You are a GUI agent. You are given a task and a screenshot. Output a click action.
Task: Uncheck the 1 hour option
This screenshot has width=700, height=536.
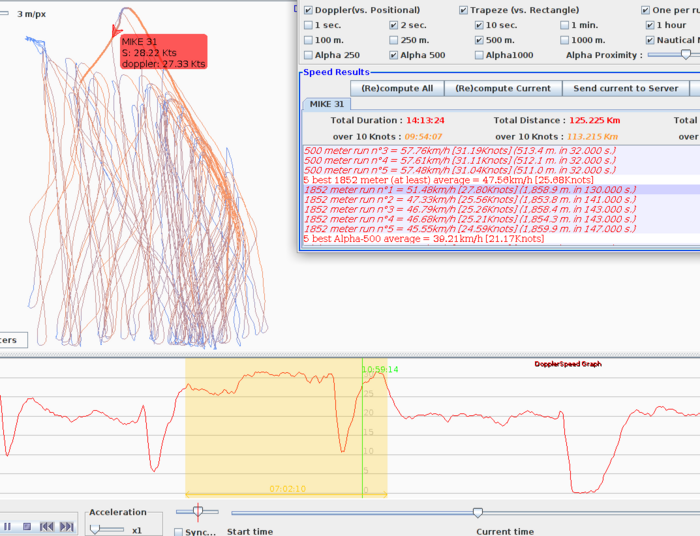(650, 25)
